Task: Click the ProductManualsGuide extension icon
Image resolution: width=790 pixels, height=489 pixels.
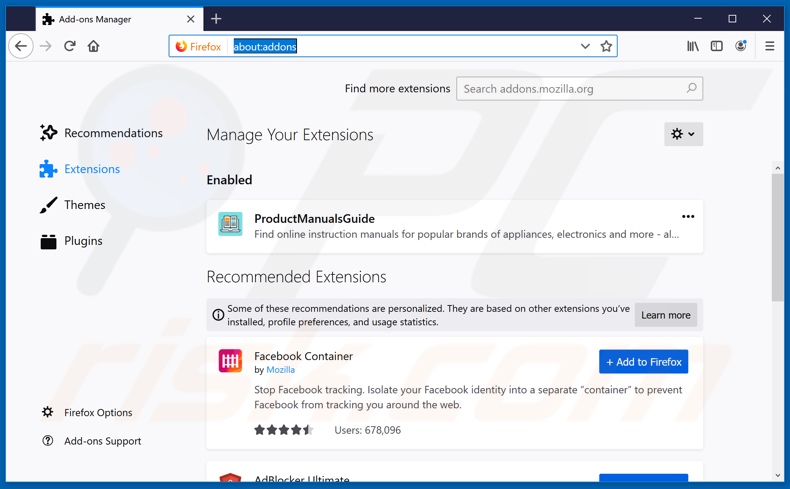Action: click(x=230, y=224)
